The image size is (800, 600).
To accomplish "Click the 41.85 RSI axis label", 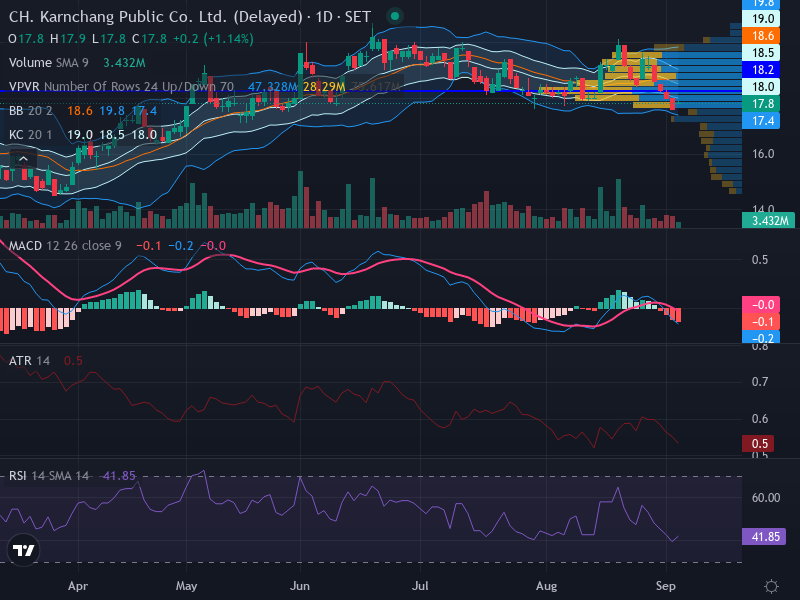I will (764, 537).
